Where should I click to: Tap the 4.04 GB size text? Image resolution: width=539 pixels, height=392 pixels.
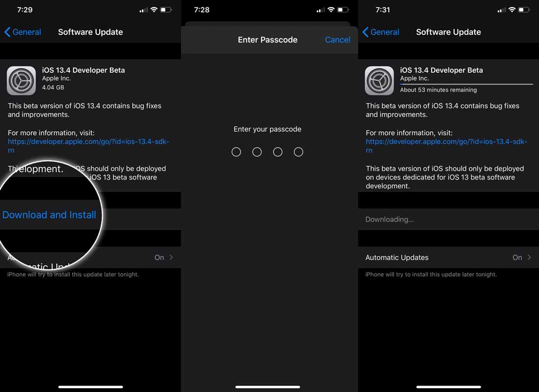pyautogui.click(x=53, y=87)
